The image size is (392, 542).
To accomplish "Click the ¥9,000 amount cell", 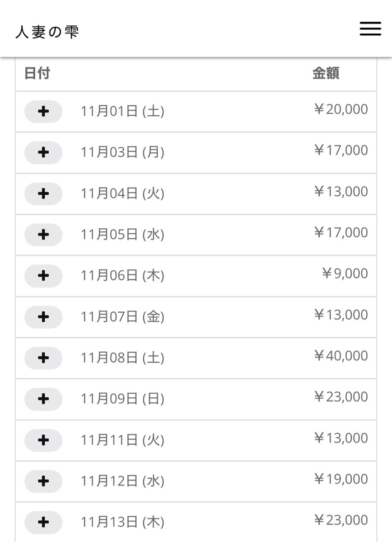I will [345, 273].
